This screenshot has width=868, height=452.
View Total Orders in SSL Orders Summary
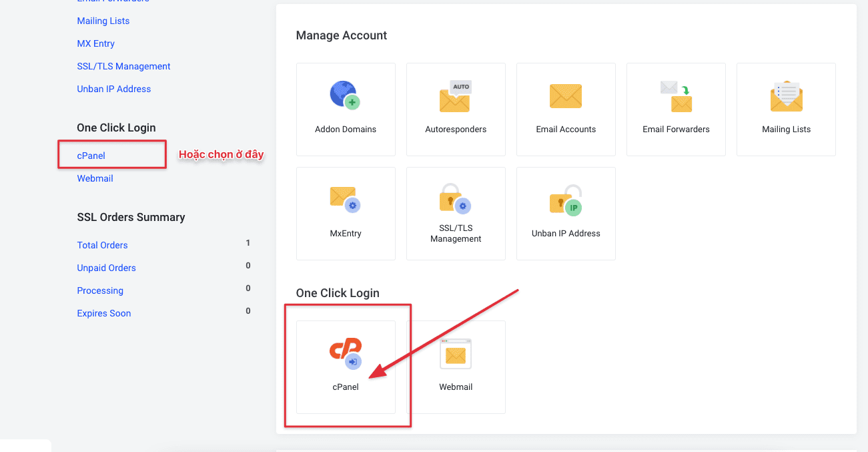point(102,245)
